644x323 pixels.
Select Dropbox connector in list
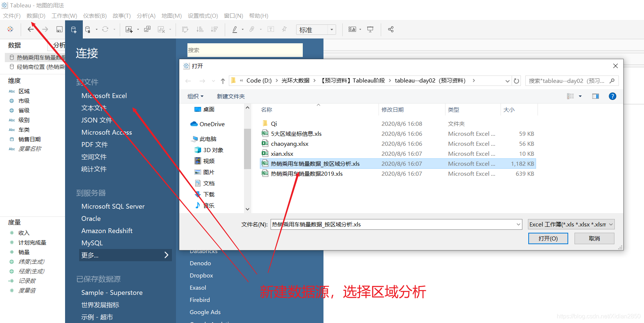[x=201, y=275]
